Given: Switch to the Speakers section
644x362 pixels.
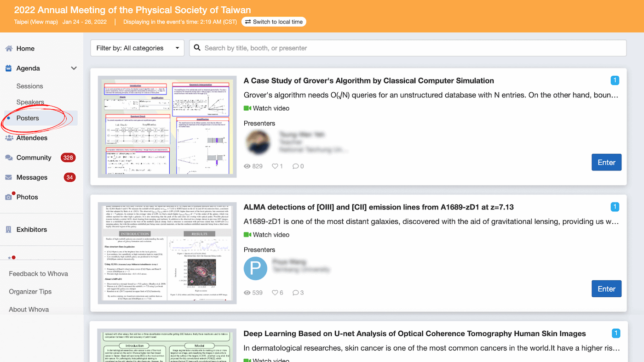Looking at the screenshot, I should [30, 102].
